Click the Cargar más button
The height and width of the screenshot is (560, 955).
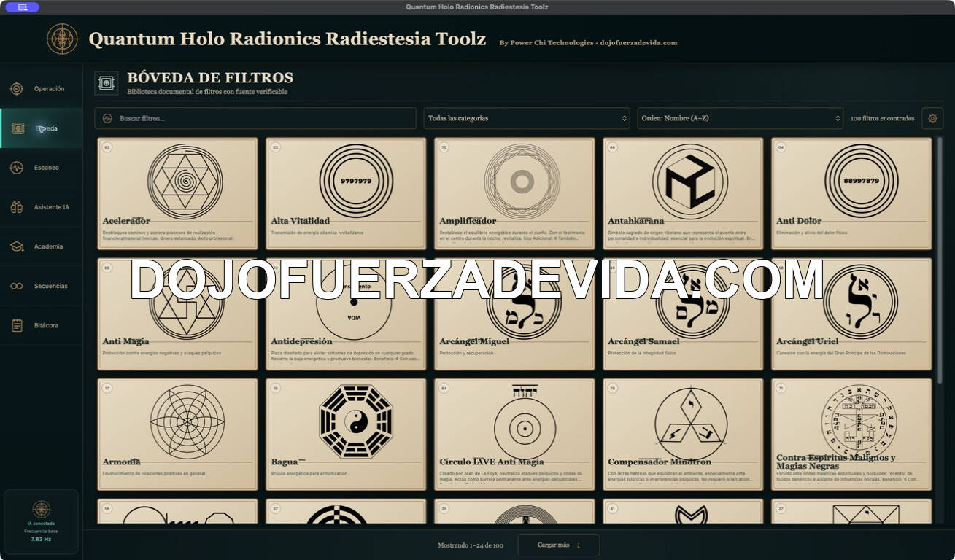(559, 545)
